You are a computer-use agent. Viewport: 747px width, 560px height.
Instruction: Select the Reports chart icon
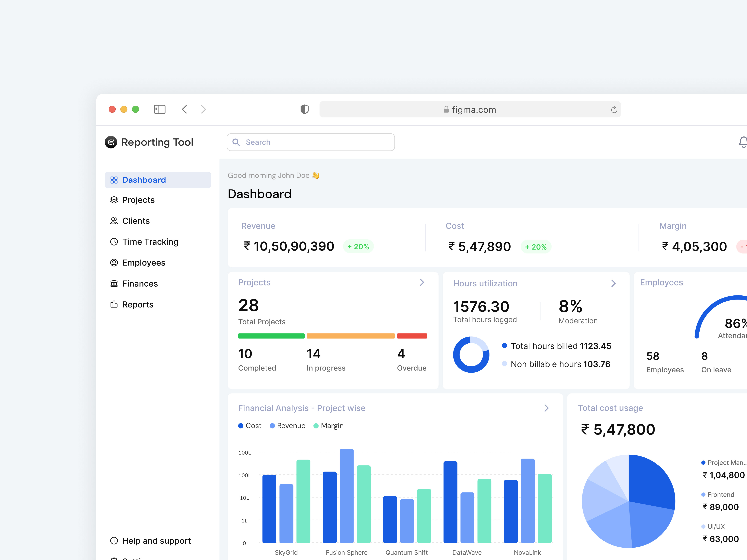tap(114, 304)
